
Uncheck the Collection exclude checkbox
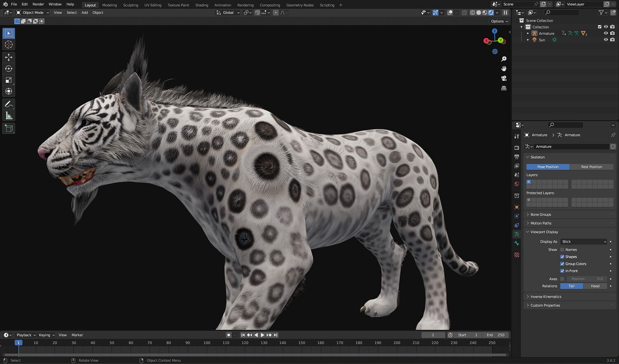[600, 27]
